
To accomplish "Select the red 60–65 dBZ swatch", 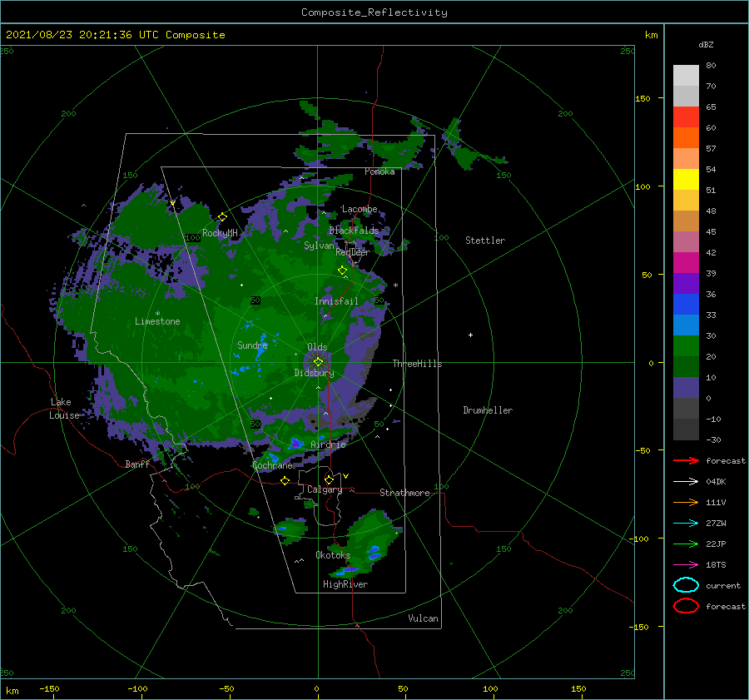I will pos(686,117).
